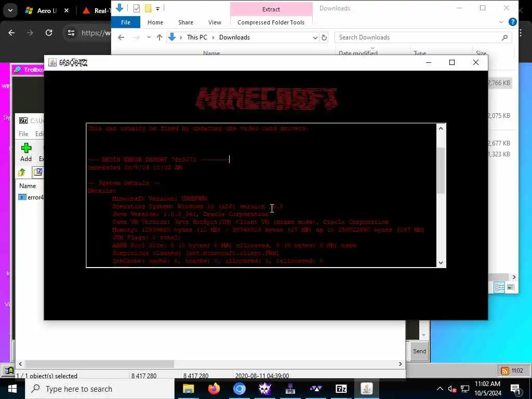The height and width of the screenshot is (399, 532).
Task: Click the Properties quick access icon
Action: click(137, 8)
